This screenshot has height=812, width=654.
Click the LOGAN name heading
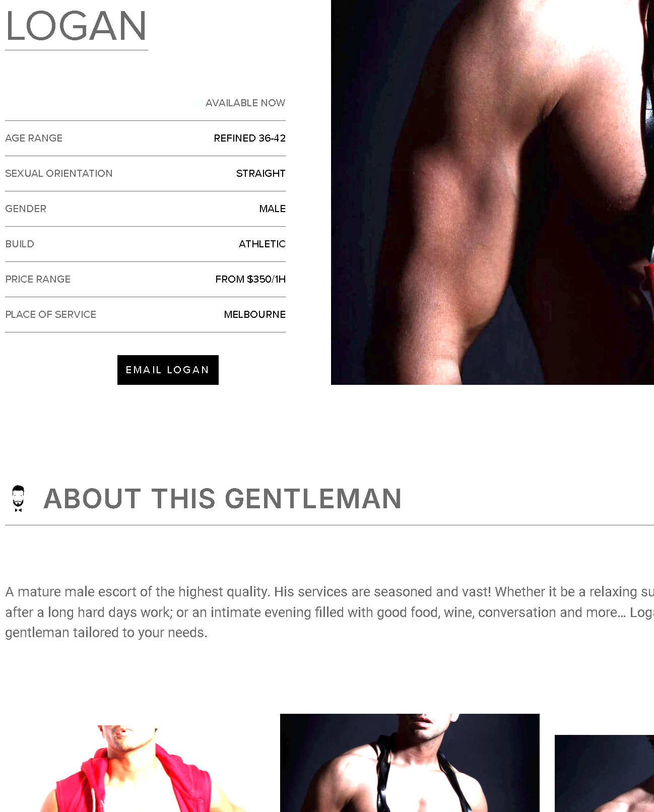pos(76,26)
